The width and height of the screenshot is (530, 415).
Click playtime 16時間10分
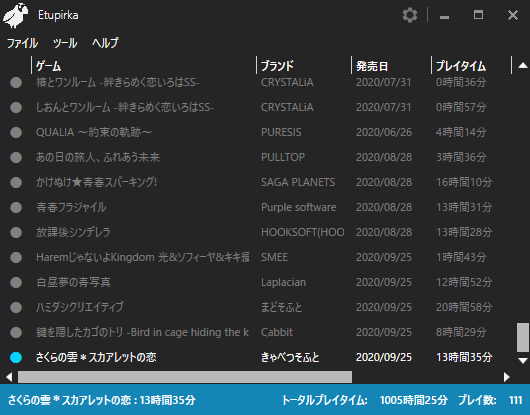click(464, 182)
